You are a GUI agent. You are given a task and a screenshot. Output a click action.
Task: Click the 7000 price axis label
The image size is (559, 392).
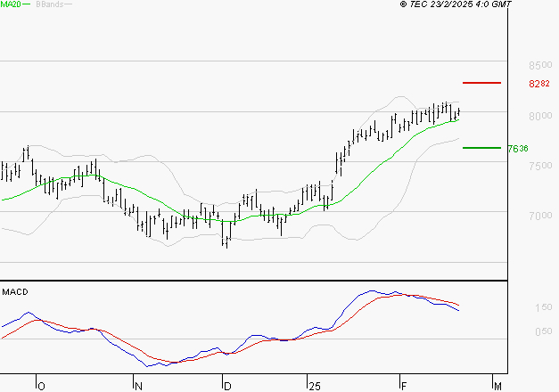tap(540, 216)
